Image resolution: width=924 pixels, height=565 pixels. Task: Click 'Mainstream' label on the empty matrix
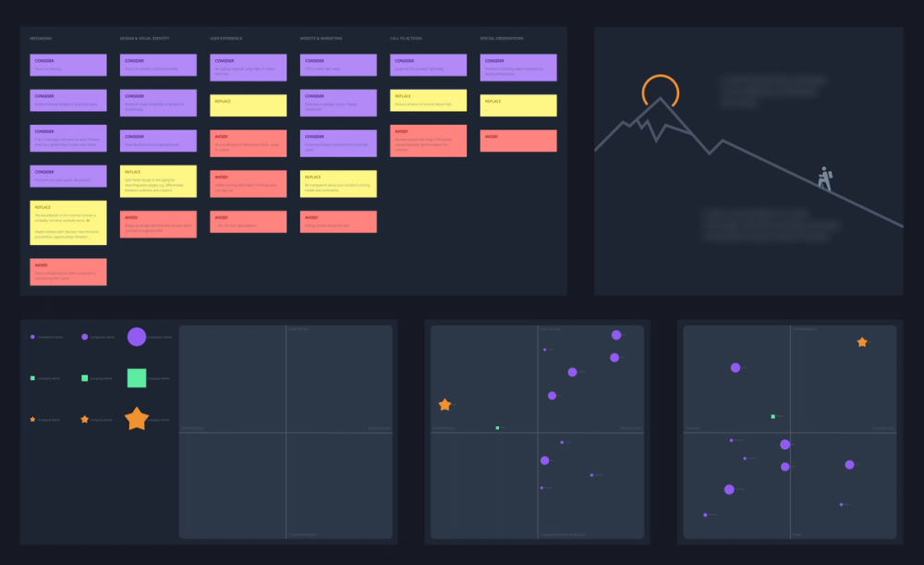[x=380, y=428]
